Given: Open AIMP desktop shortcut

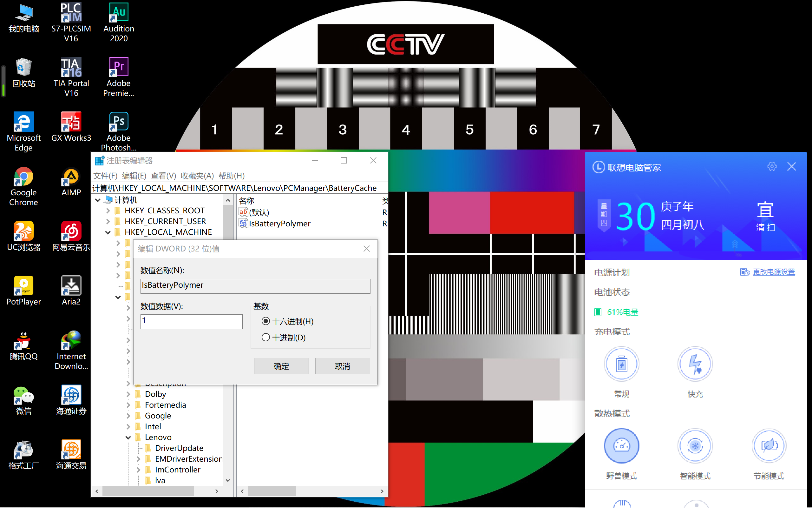Looking at the screenshot, I should 71,181.
